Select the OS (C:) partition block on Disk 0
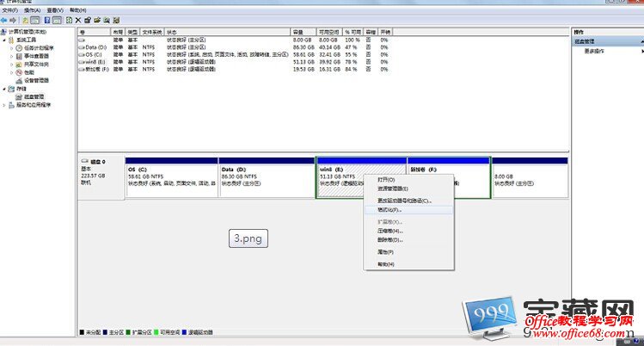This screenshot has width=644, height=346. (172, 177)
